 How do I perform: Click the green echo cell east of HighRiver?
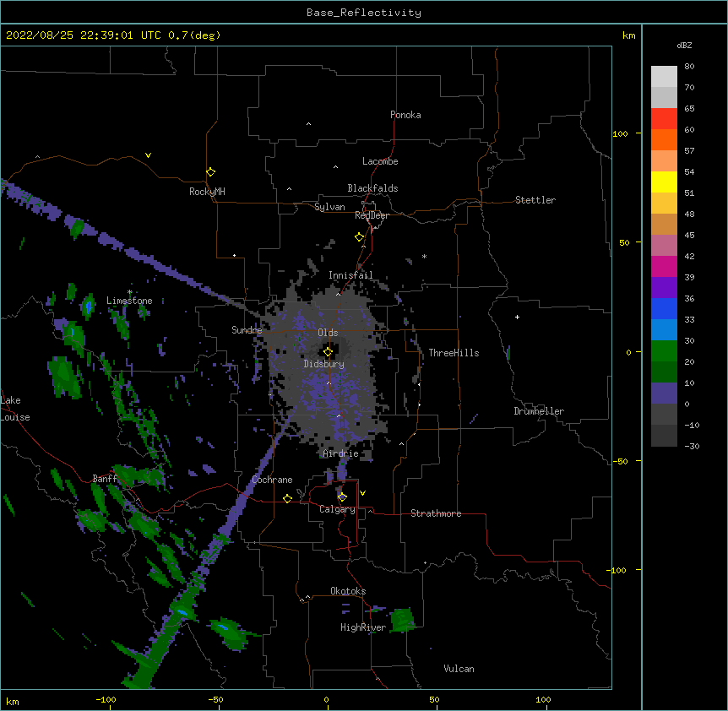tap(402, 620)
